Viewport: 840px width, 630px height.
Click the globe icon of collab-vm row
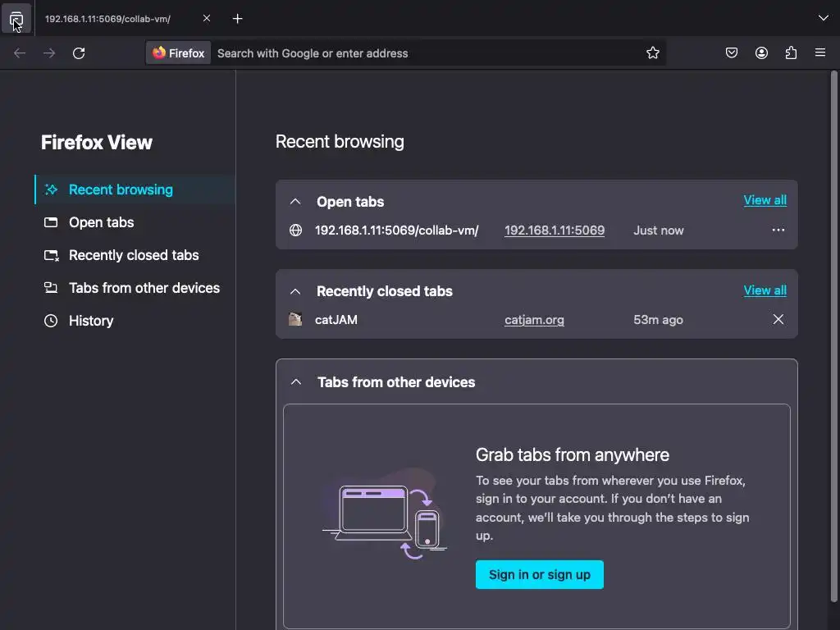point(295,231)
